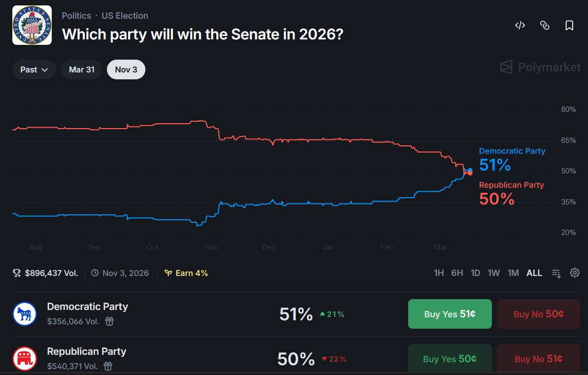Click gift icon under Republican Party
The height and width of the screenshot is (375, 588).
(108, 366)
